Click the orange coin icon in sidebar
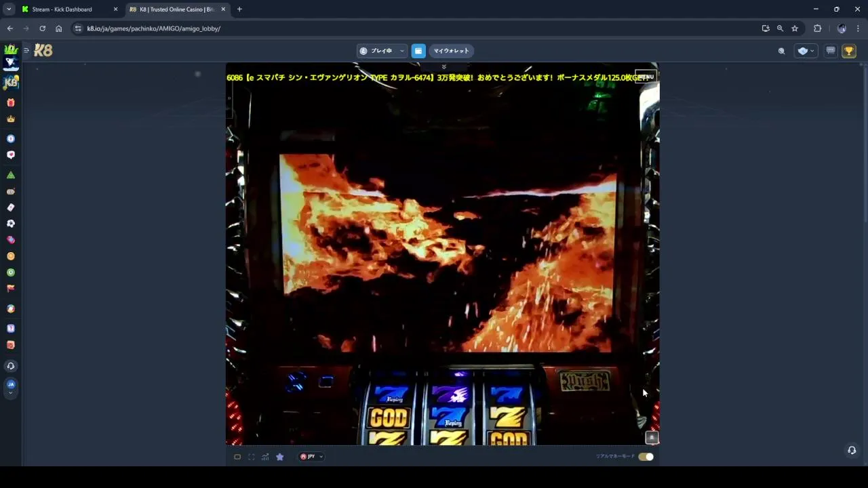Viewport: 868px width, 488px height. tap(10, 256)
